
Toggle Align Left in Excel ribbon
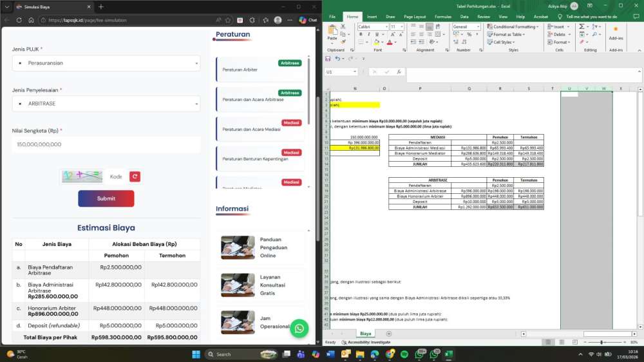tap(413, 35)
